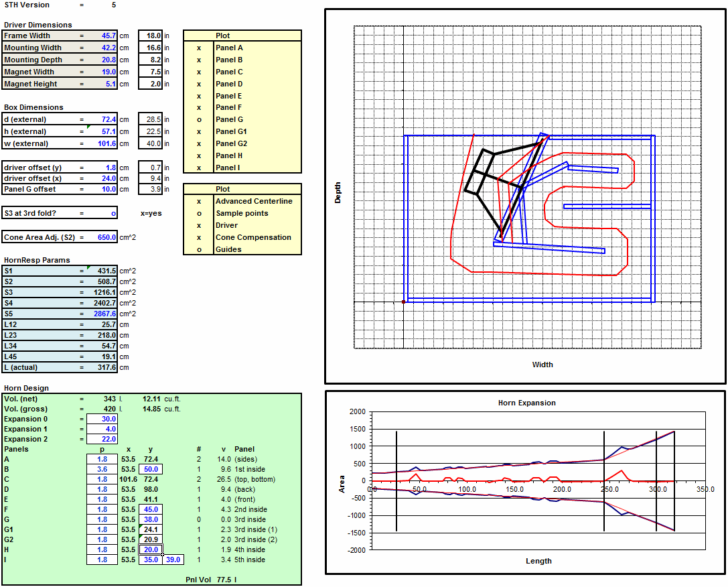Screen dimensions: 728x587
Task: Toggle the Panel G1 plot marker
Action: pyautogui.click(x=199, y=131)
